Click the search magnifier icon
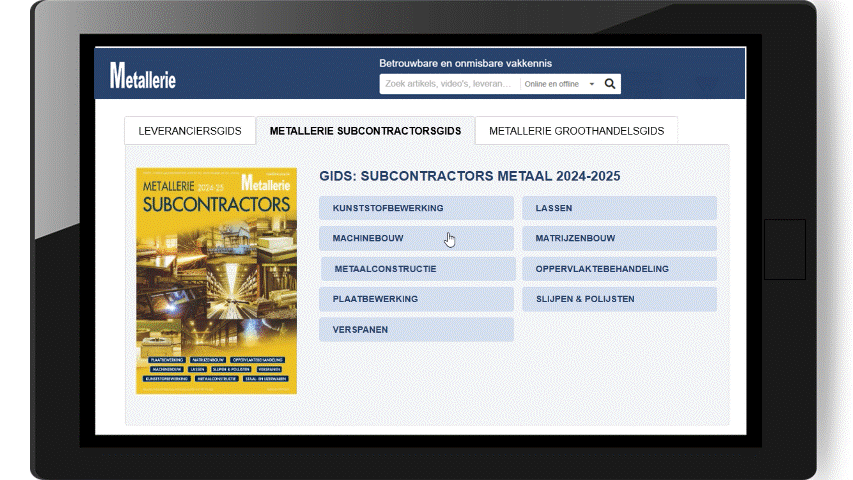This screenshot has width=853, height=480. [609, 84]
